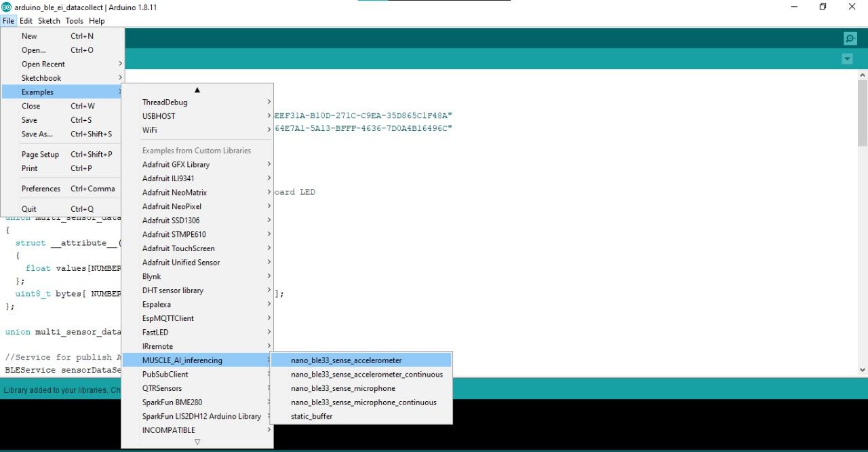The height and width of the screenshot is (452, 868).
Task: Select the Examples menu entry
Action: click(x=62, y=92)
